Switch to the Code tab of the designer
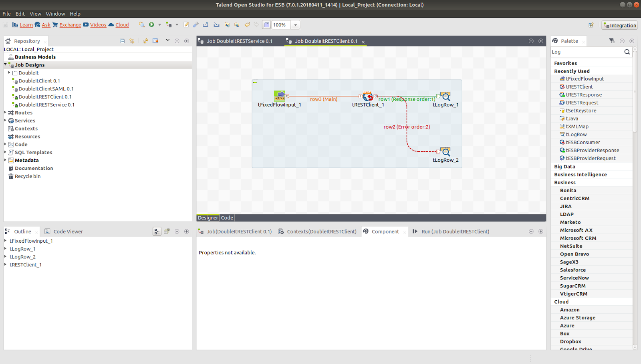 tap(226, 217)
